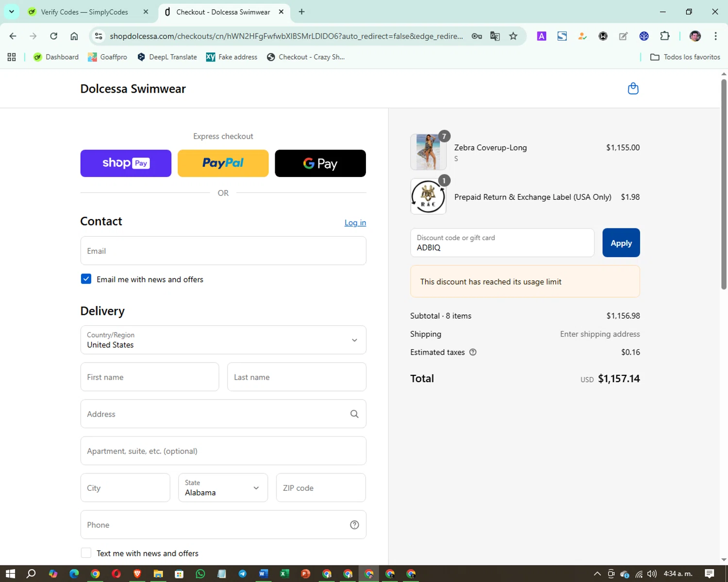728x582 pixels.
Task: Click the Apartment, suite, etc. field
Action: [223, 451]
